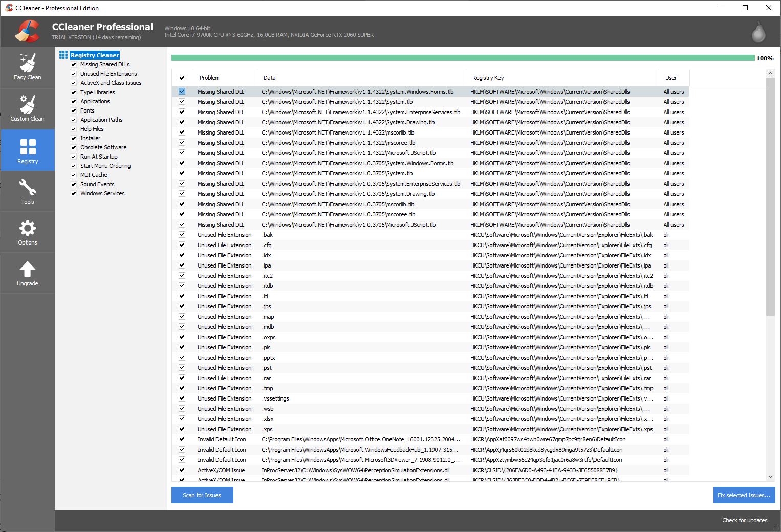Click Scan for Issues button
The image size is (781, 532).
point(202,495)
